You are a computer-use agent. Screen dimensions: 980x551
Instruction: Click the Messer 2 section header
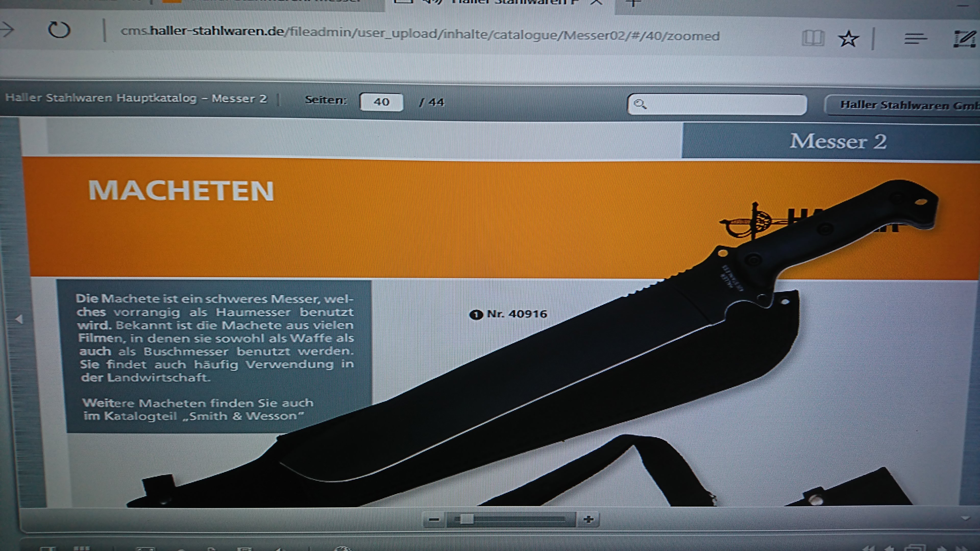point(838,142)
